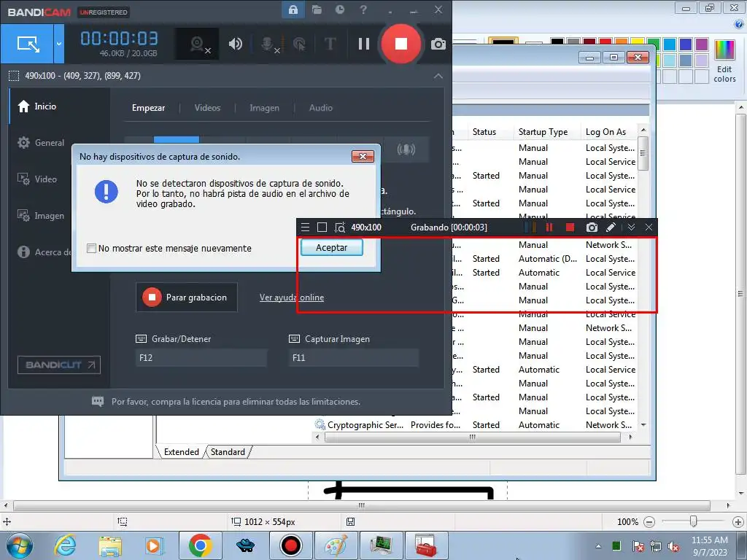Open Google Chrome from taskbar
Screen dimensions: 747x560
tap(200, 545)
